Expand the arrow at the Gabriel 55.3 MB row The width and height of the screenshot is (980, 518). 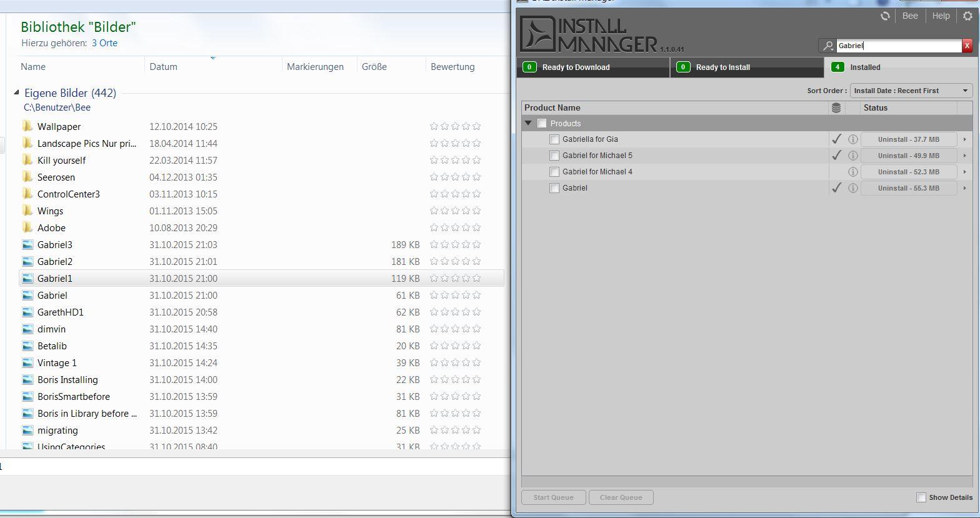click(965, 188)
